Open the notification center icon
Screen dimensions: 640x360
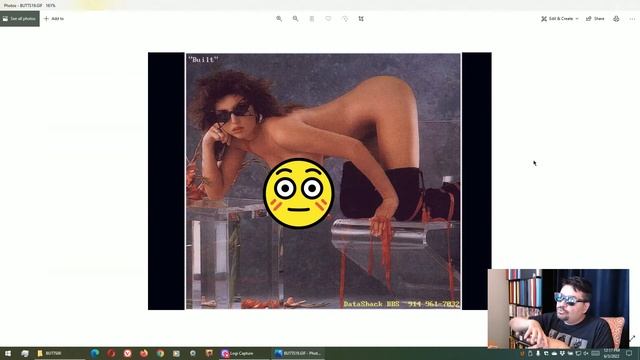tap(629, 353)
